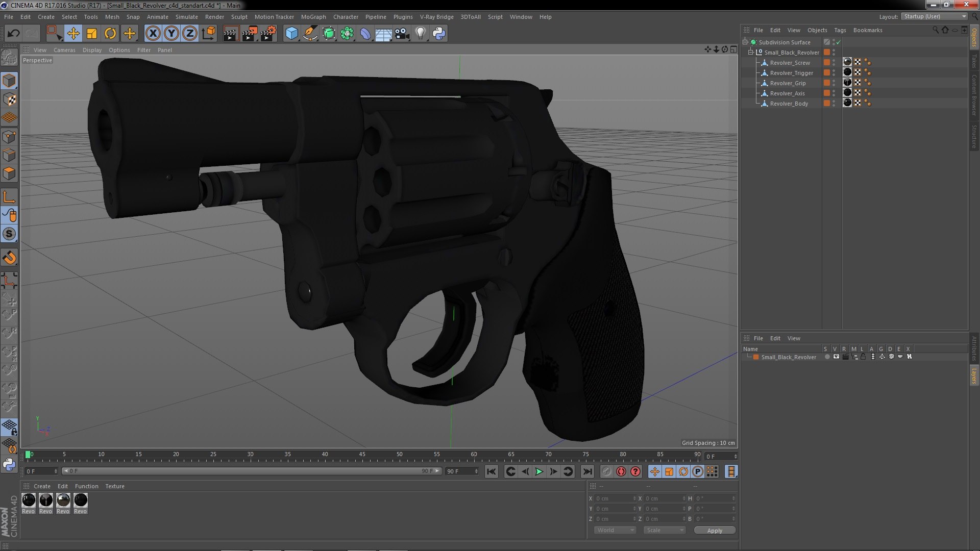Click Revolver_Grip layer color swatch

tap(827, 83)
